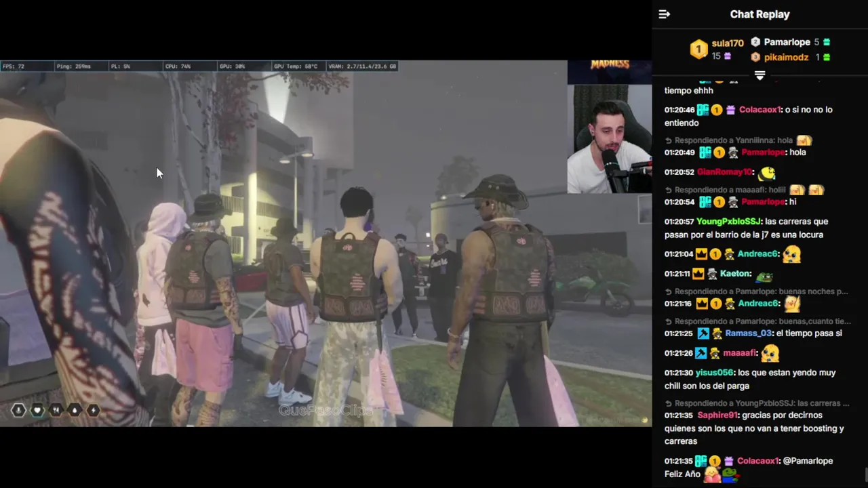Click the gold number 1 hexagon badge
868x488 pixels.
point(698,49)
